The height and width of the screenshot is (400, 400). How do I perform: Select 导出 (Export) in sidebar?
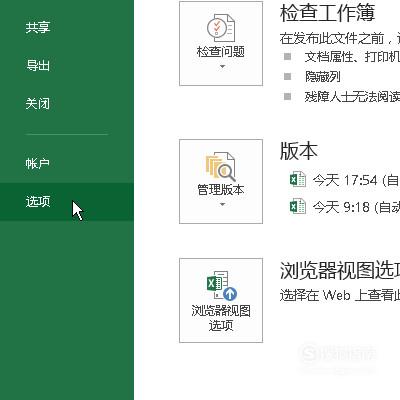pos(38,65)
